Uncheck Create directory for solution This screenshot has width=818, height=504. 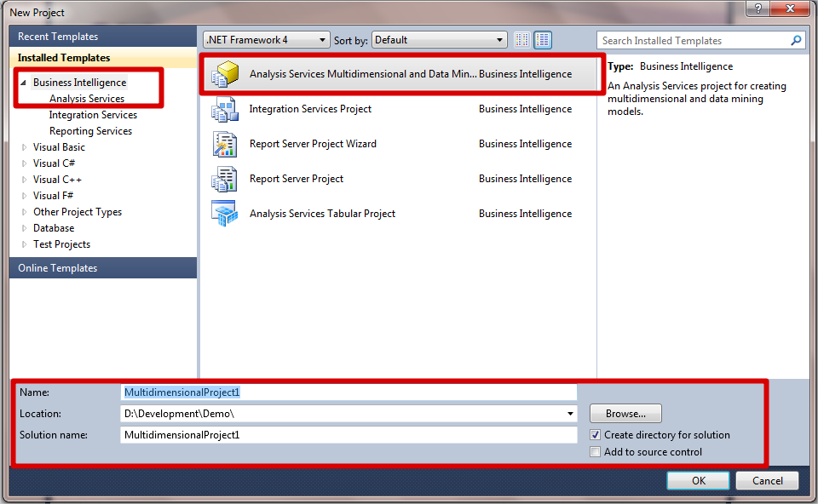coord(596,435)
